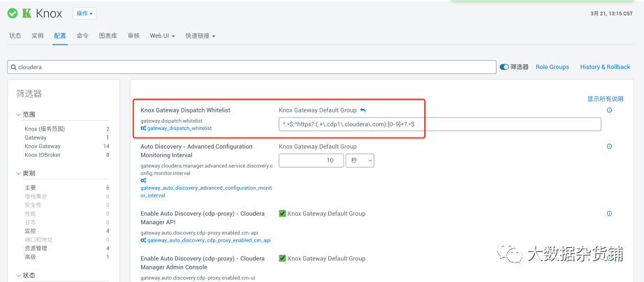Switch to the 实例 tab
Screen dimensions: 644x282
pyautogui.click(x=38, y=36)
